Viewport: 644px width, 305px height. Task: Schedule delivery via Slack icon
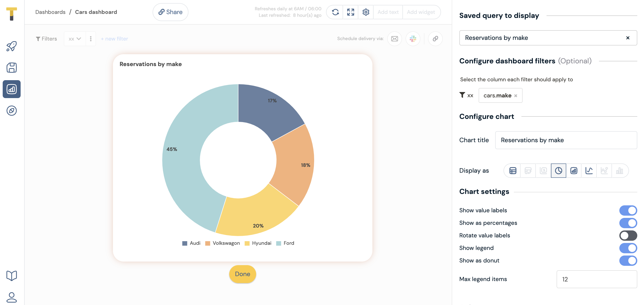pos(413,39)
